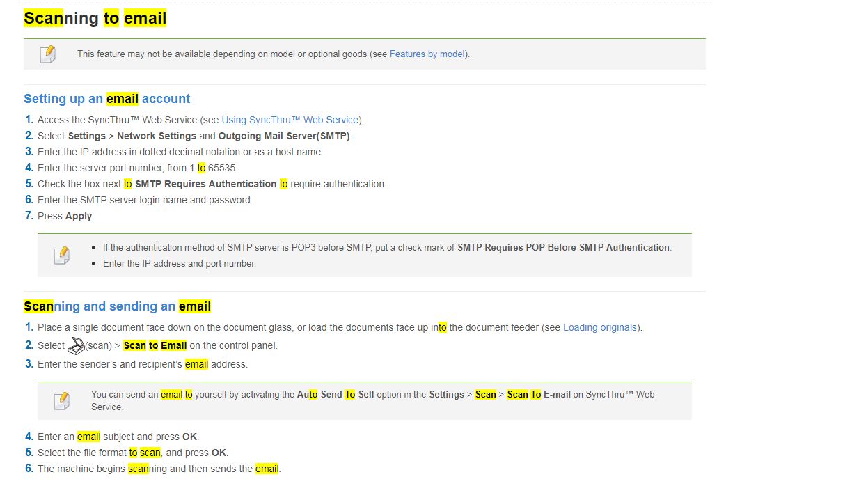Click the "Scanning to email" main page heading

(x=95, y=18)
